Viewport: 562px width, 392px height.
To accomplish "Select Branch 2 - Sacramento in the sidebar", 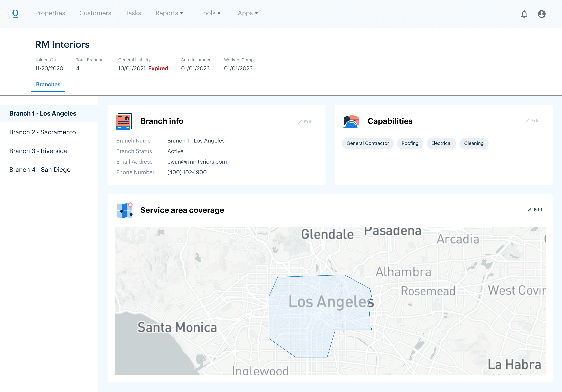I will tap(43, 132).
